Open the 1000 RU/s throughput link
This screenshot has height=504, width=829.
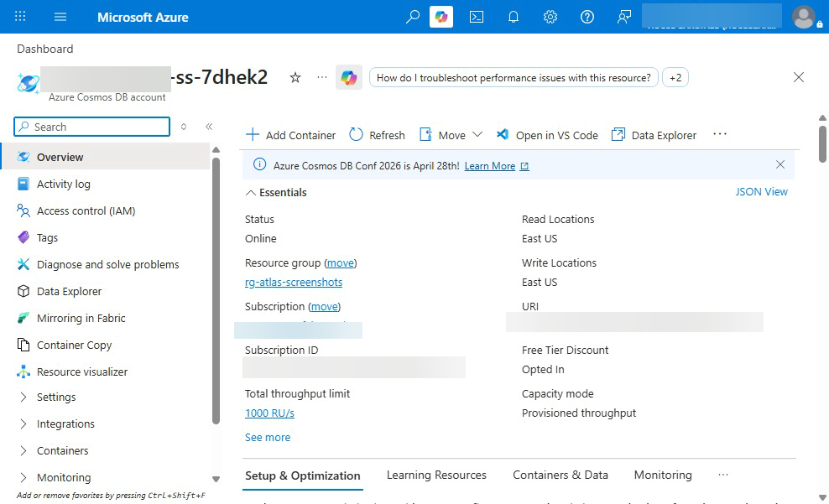click(x=269, y=413)
